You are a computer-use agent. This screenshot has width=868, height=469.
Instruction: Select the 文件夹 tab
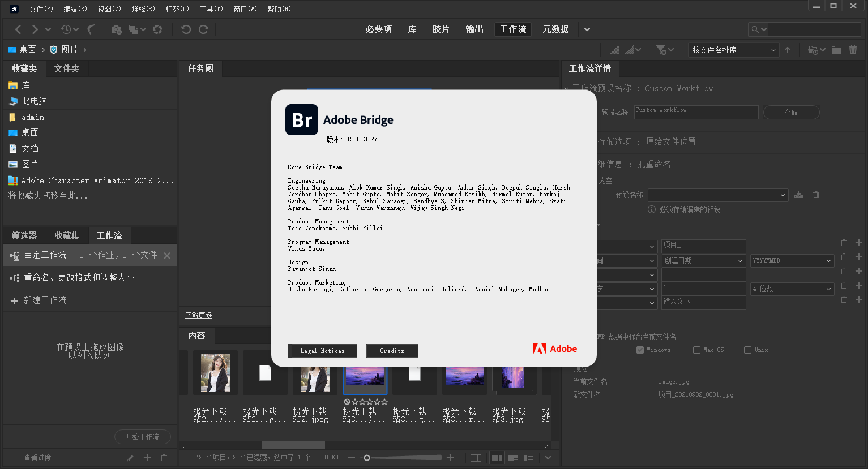(x=67, y=69)
